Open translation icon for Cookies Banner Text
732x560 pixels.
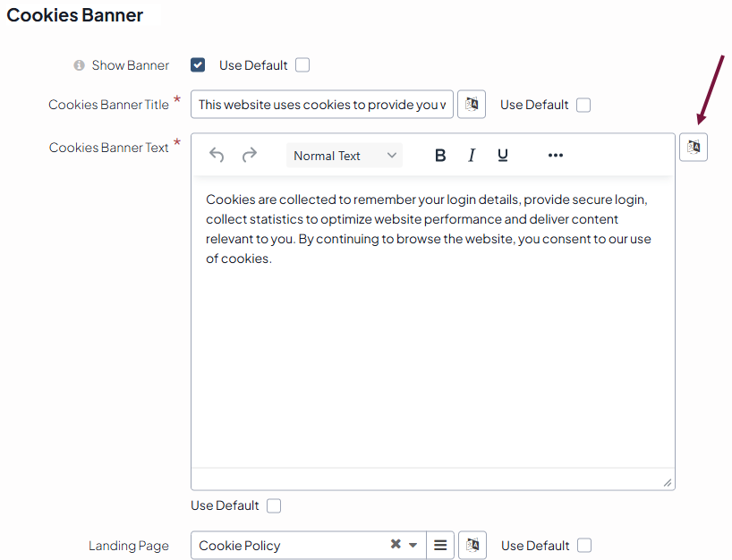click(694, 147)
